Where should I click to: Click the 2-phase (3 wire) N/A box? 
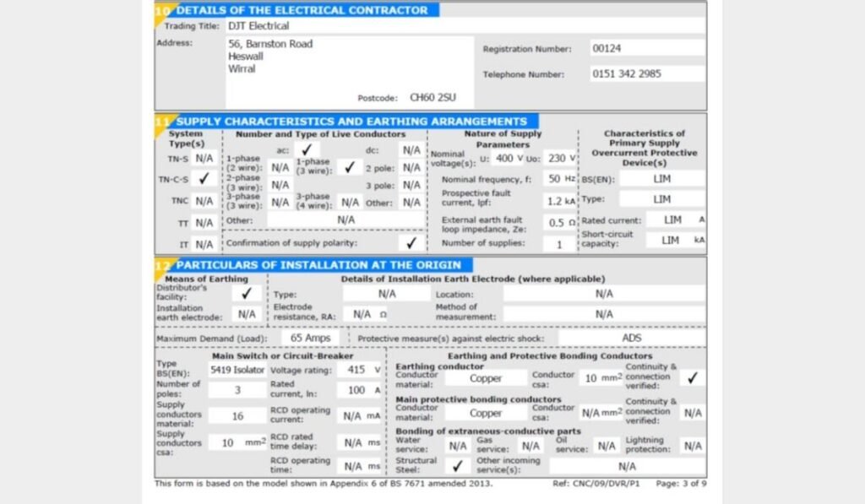coord(280,185)
